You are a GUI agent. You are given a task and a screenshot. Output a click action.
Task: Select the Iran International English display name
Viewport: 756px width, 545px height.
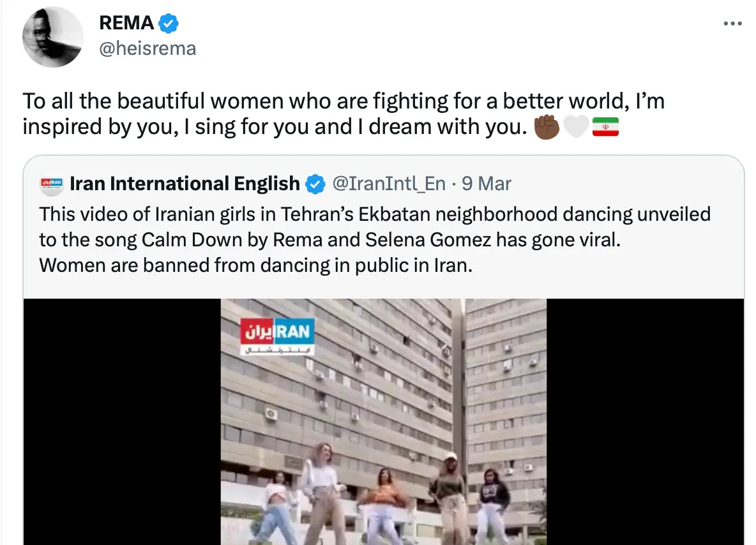tap(185, 183)
